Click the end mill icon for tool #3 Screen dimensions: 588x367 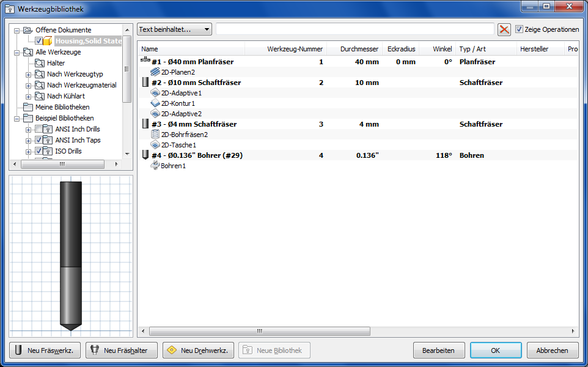(145, 124)
